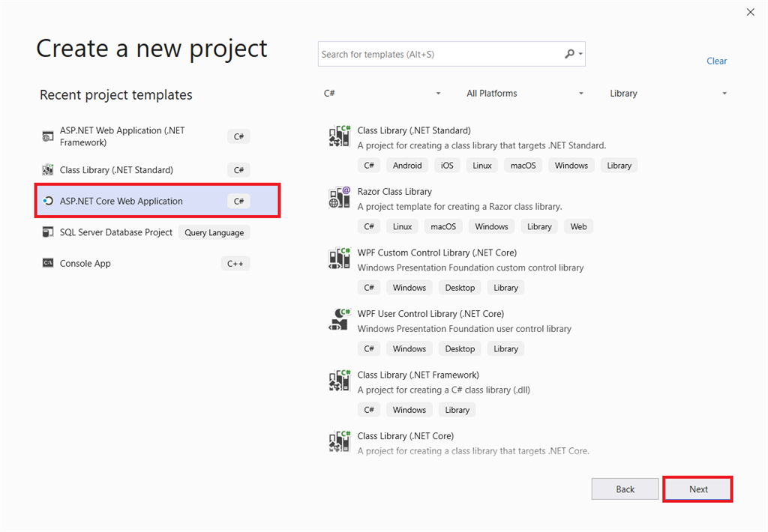Click the template search field

point(442,54)
